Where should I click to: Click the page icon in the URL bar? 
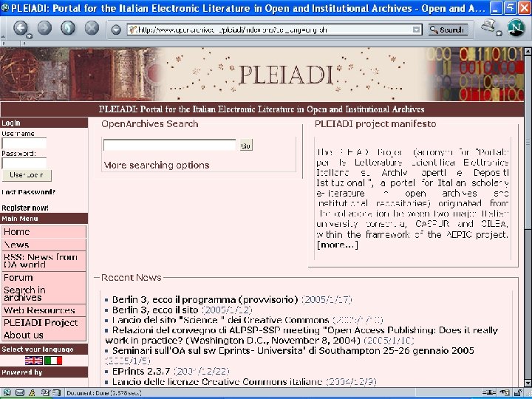click(132, 30)
